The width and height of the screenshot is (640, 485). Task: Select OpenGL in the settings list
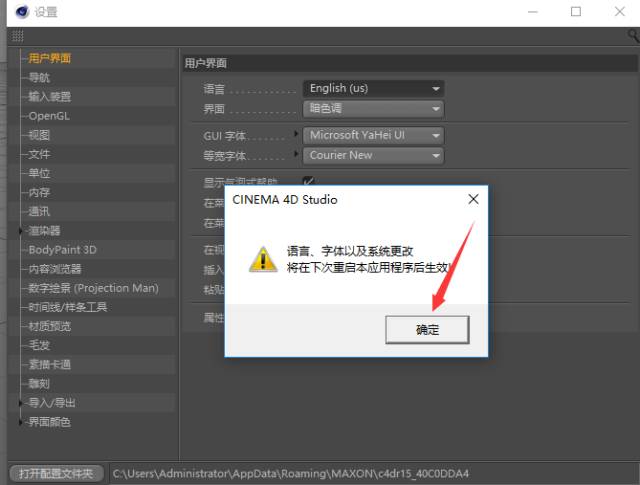pyautogui.click(x=49, y=116)
